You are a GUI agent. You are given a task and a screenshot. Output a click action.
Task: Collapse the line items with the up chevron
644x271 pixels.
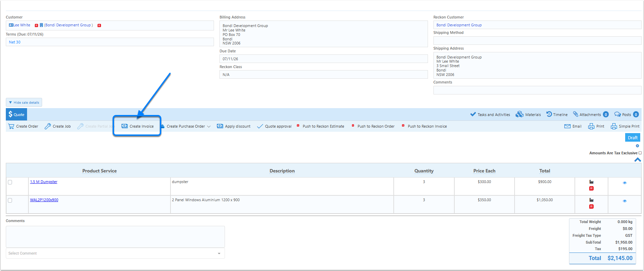pyautogui.click(x=637, y=159)
